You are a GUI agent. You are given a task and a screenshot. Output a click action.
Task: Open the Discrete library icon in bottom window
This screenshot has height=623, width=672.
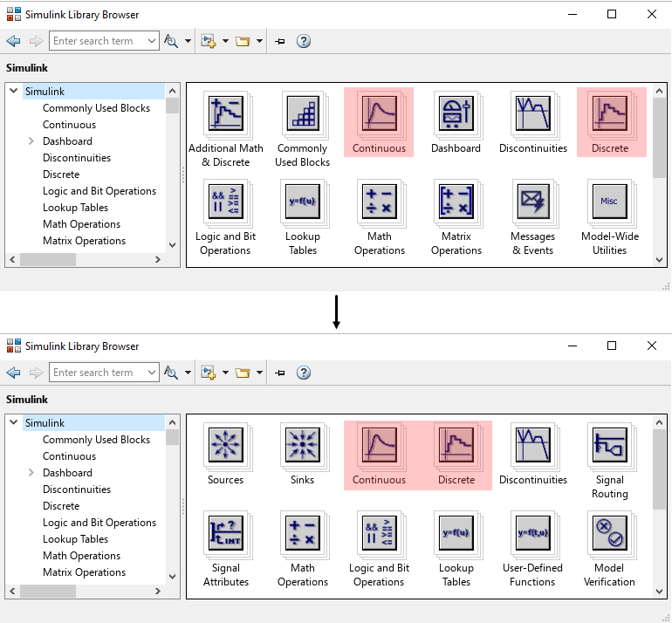click(x=456, y=446)
